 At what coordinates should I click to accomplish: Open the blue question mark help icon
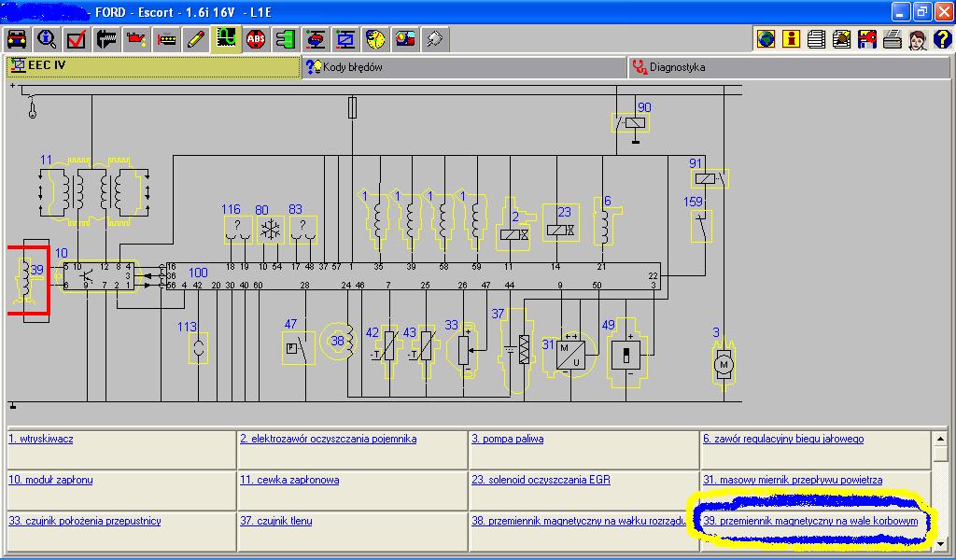pyautogui.click(x=941, y=39)
